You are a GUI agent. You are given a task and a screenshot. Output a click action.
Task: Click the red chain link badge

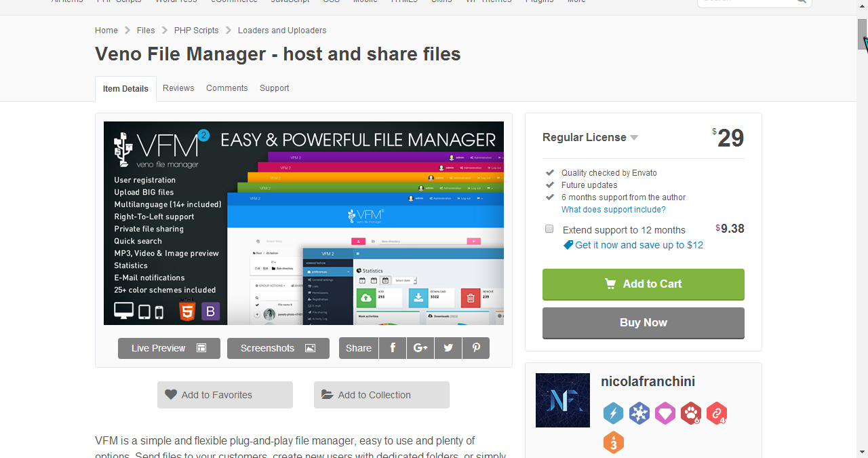[x=716, y=413]
